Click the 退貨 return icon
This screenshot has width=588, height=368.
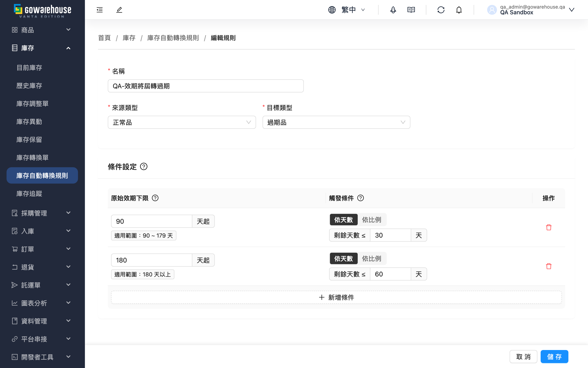(x=14, y=267)
